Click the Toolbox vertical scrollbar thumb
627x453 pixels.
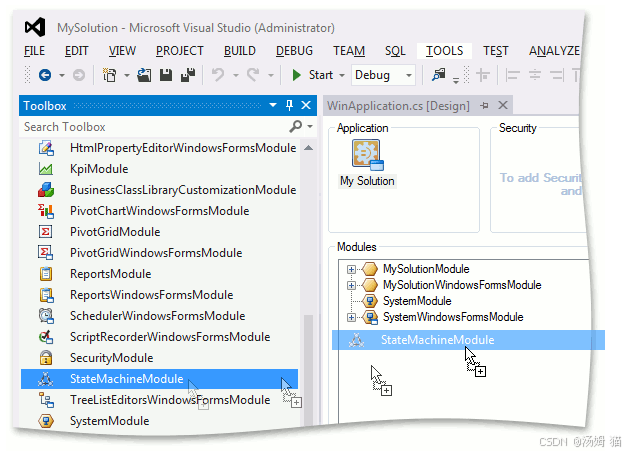coord(308,370)
